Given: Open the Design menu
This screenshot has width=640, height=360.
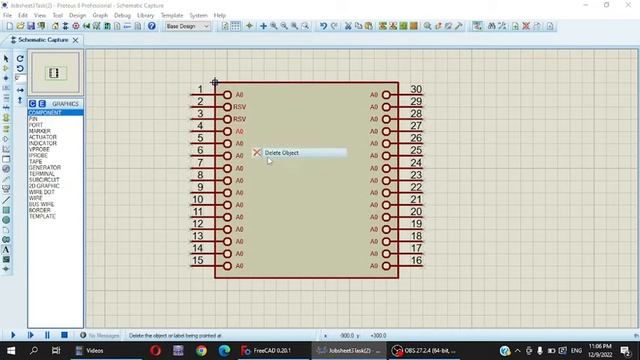Looking at the screenshot, I should (78, 16).
